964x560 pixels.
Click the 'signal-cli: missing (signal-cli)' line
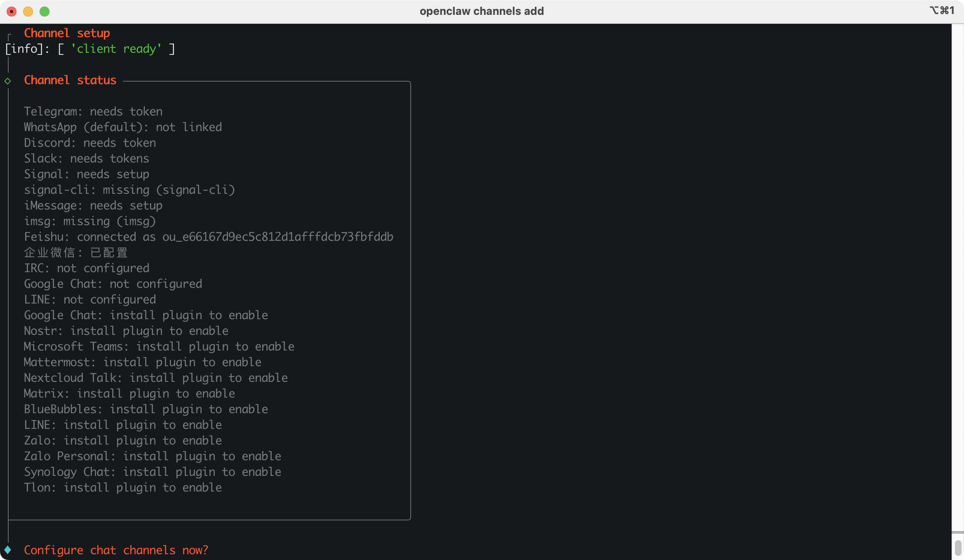[129, 190]
